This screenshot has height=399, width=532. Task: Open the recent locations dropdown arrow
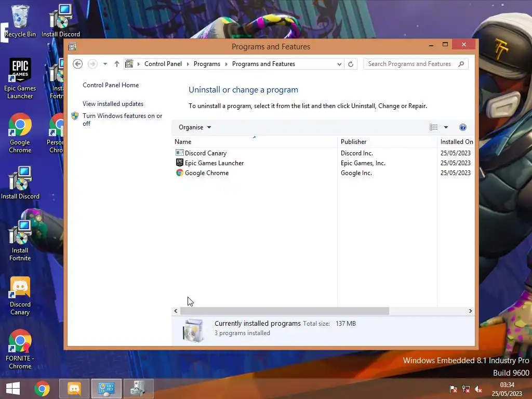(x=105, y=64)
